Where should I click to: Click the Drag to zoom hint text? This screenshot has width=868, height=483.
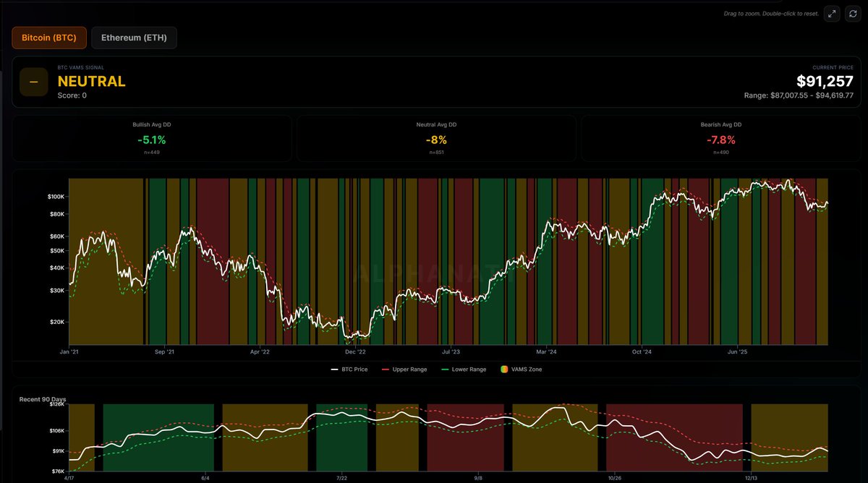click(771, 14)
